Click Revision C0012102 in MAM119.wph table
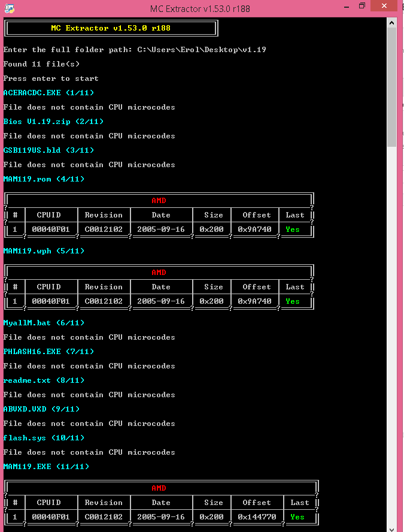Image resolution: width=404 pixels, height=532 pixels. 104,301
